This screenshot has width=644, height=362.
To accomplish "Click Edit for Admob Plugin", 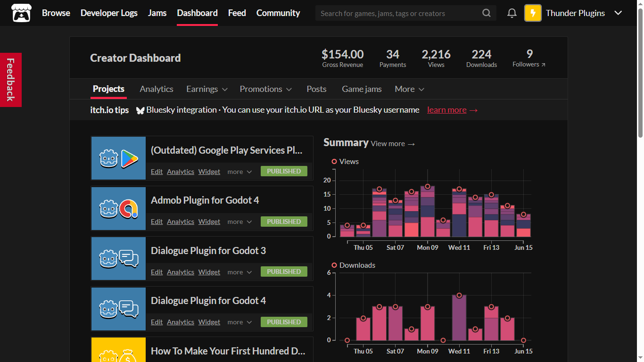I will click(x=157, y=222).
